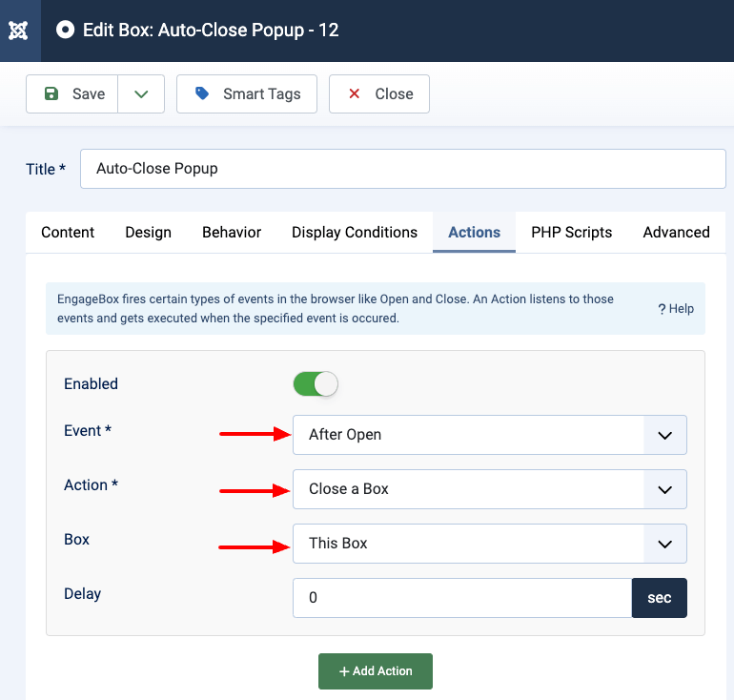Toggle the Enabled switch off
This screenshot has height=700, width=734.
click(316, 384)
